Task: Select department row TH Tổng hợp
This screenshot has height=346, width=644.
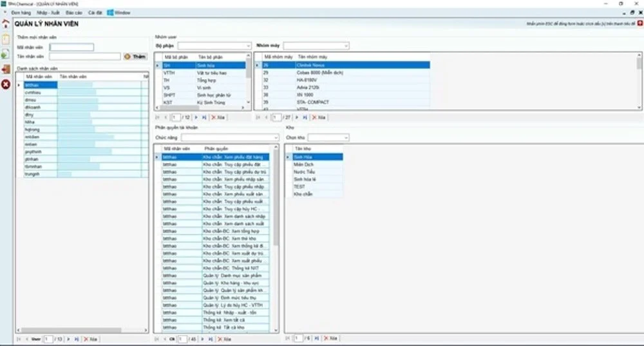Action: tap(200, 81)
